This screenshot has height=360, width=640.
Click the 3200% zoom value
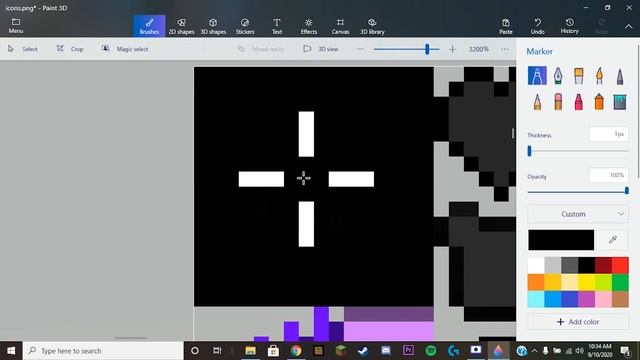tap(478, 49)
